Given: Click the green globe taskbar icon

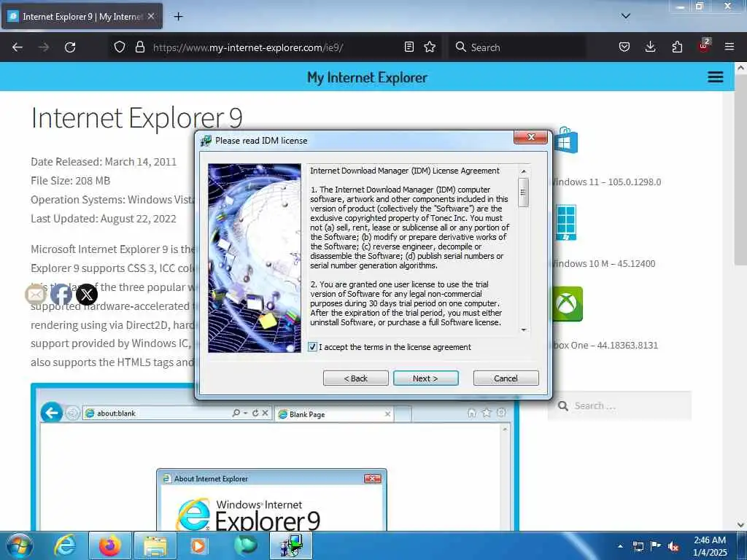Looking at the screenshot, I should tap(245, 545).
